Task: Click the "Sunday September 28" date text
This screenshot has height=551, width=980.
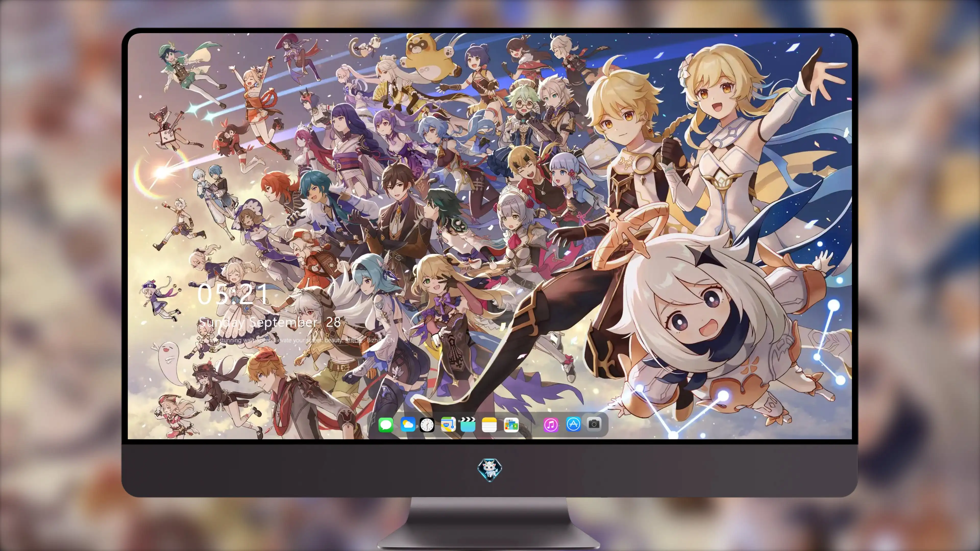Action: [x=270, y=322]
